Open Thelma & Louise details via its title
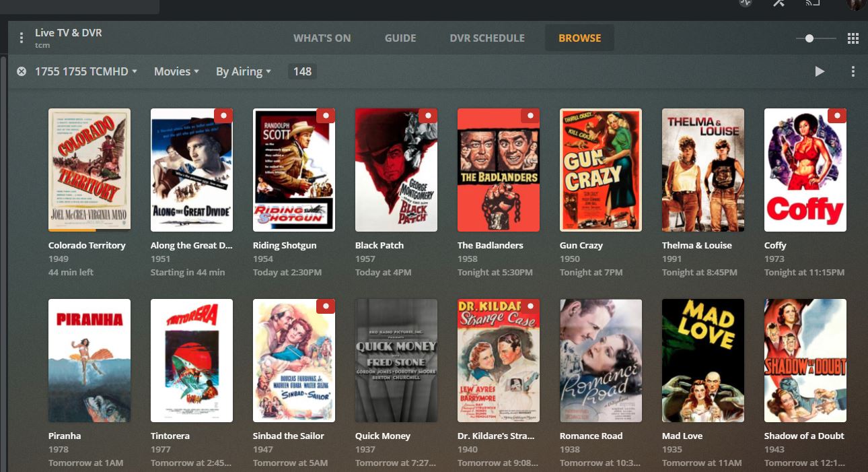868x472 pixels. 696,245
